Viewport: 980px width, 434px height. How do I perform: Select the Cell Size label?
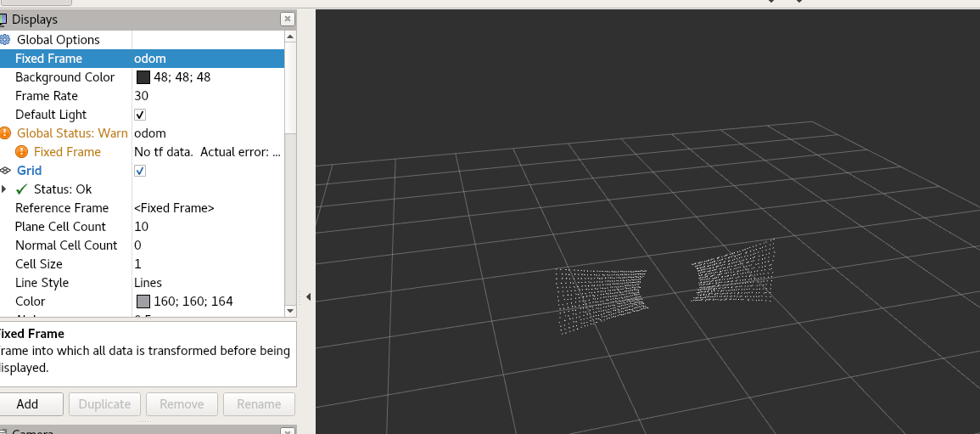coord(39,264)
